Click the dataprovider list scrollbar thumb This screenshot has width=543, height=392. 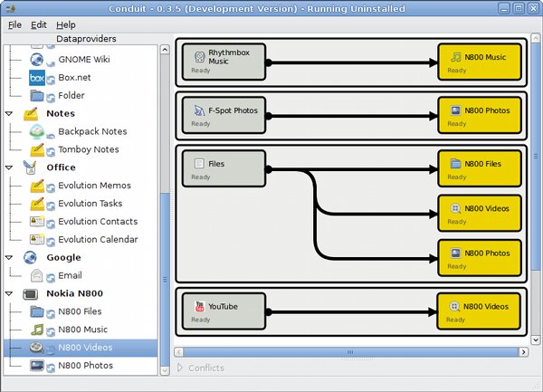165,279
